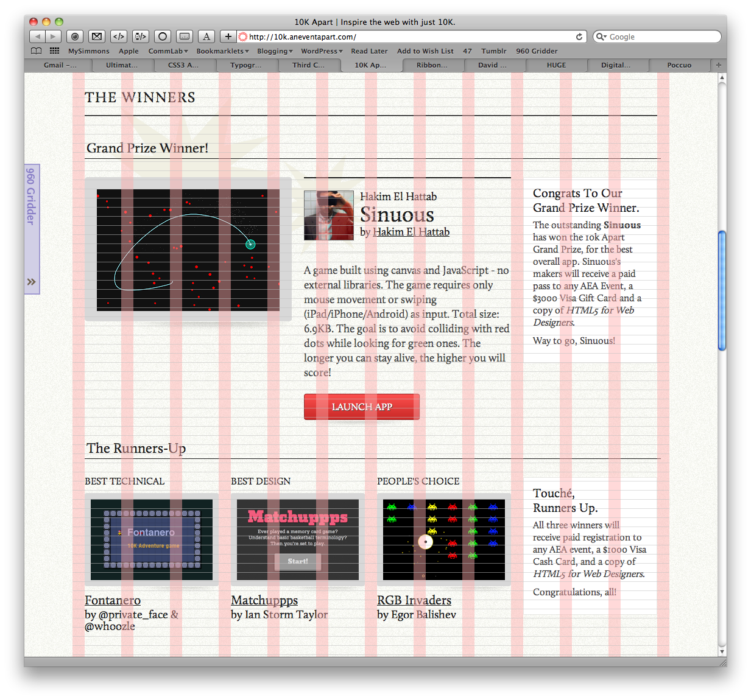
Task: Click the Forward navigation arrow
Action: pos(53,37)
